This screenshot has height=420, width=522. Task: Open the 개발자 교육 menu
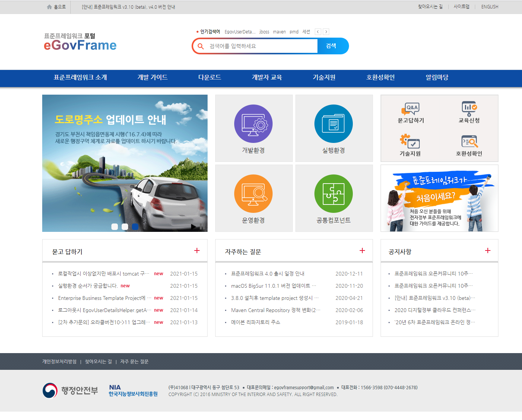point(267,78)
